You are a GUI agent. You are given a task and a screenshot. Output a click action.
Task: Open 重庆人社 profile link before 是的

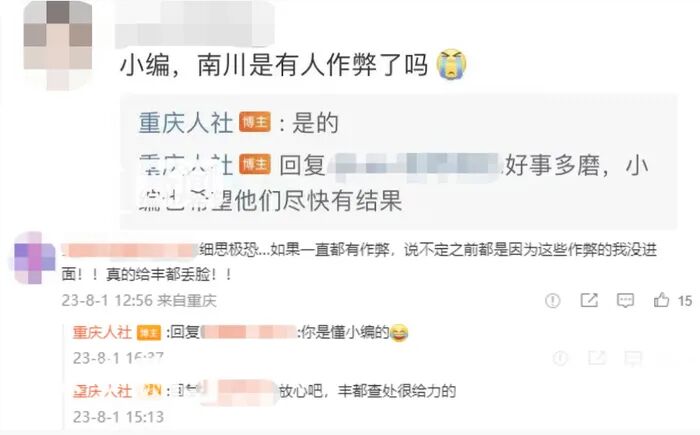pos(186,123)
